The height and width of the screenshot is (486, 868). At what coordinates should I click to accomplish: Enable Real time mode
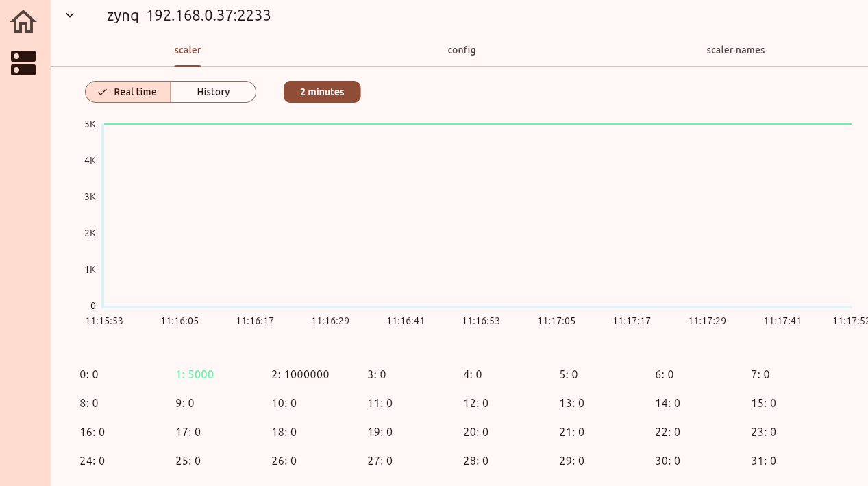(128, 92)
